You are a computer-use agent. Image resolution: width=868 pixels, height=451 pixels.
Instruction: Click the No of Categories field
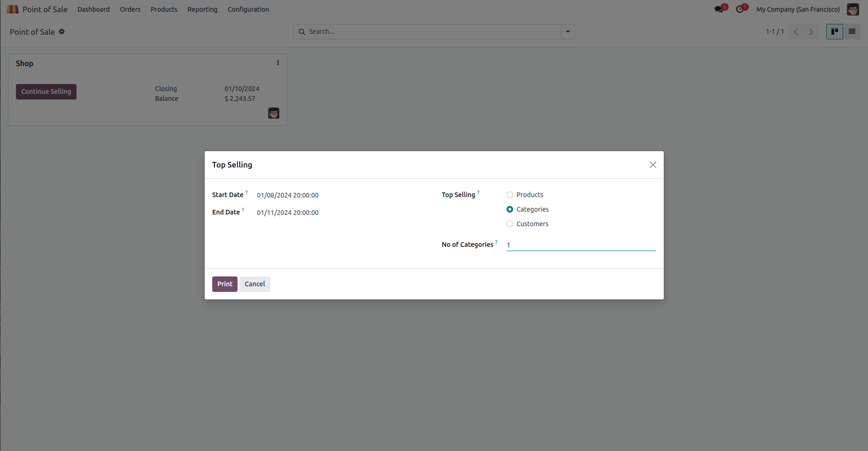[x=581, y=245]
